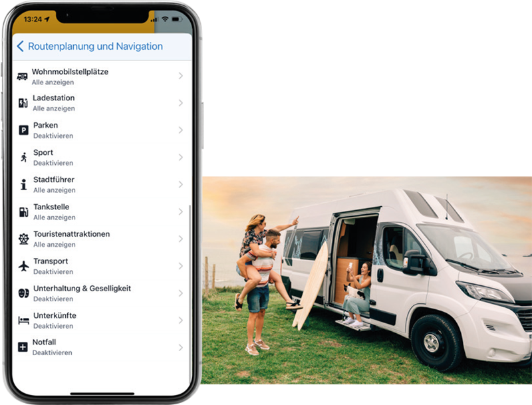Open the Unterkünfte menu entry
The width and height of the screenshot is (532, 405).
[x=102, y=320]
